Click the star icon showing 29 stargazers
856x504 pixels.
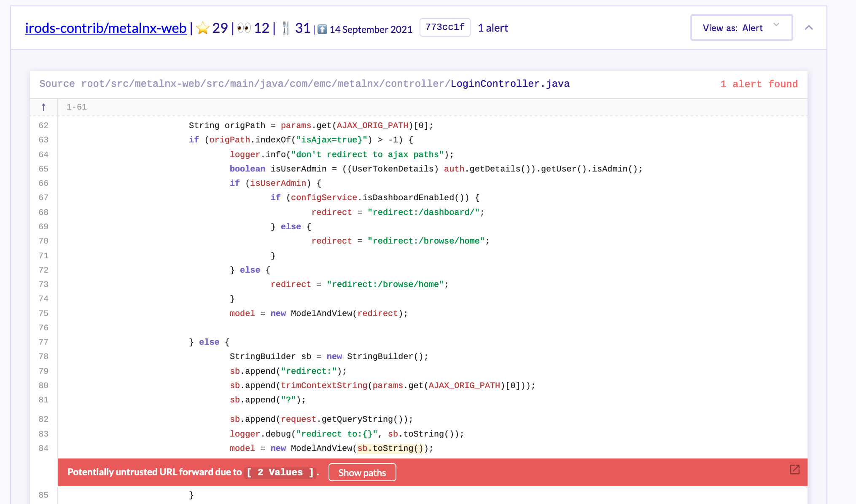pyautogui.click(x=204, y=28)
